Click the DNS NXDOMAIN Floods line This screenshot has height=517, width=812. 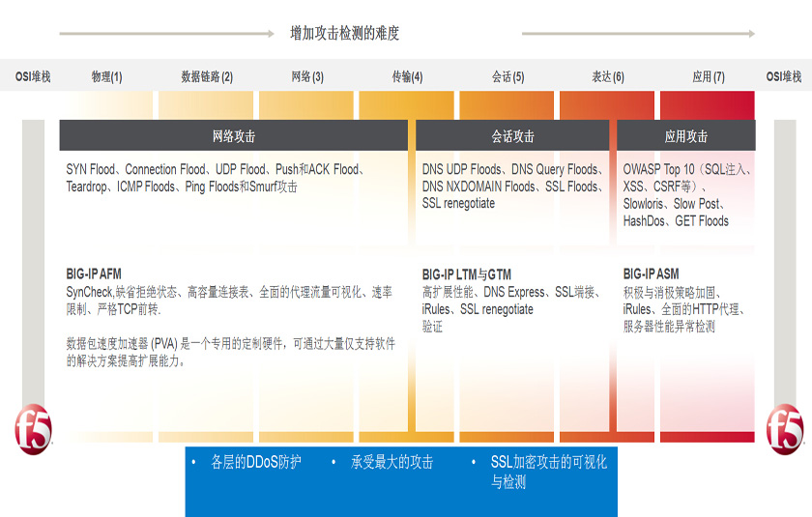[x=512, y=187]
